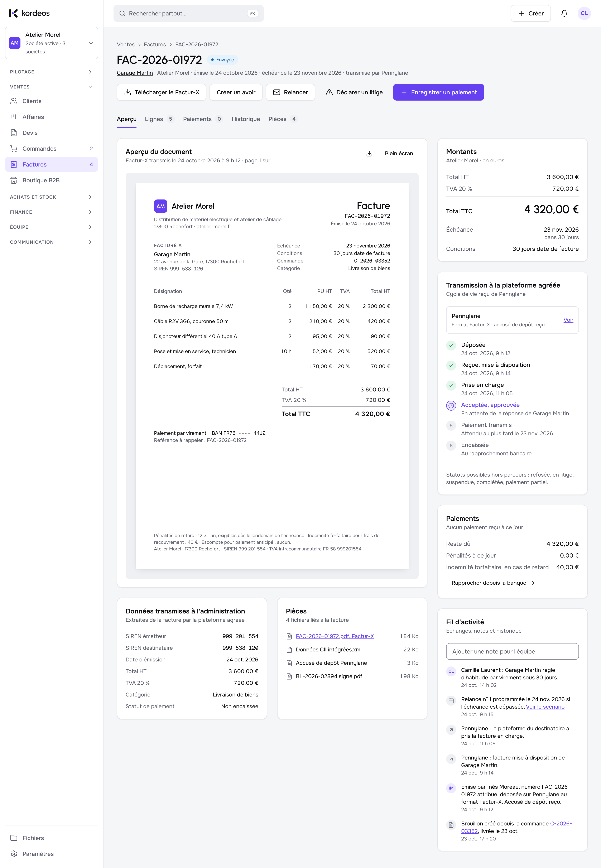Open Affaires in the sidebar
Screen dimensions: 601x868
(x=52, y=117)
